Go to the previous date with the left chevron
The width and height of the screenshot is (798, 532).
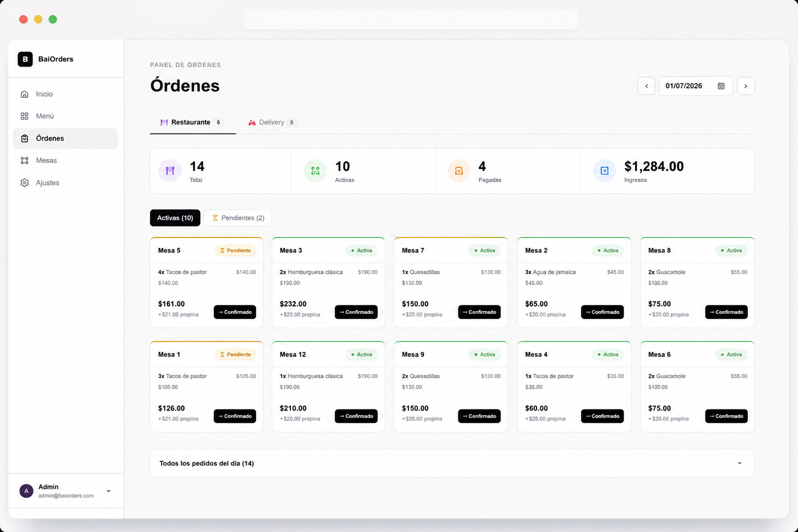point(647,86)
